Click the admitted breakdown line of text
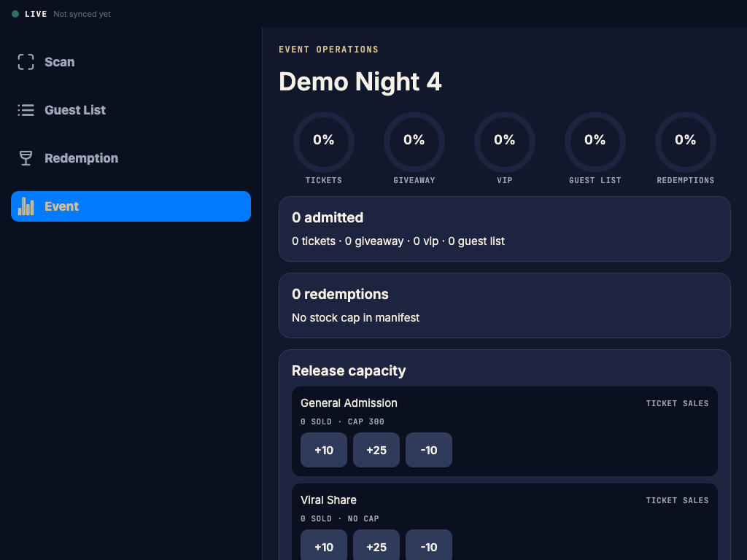Screen dimensions: 747x560 (398, 241)
